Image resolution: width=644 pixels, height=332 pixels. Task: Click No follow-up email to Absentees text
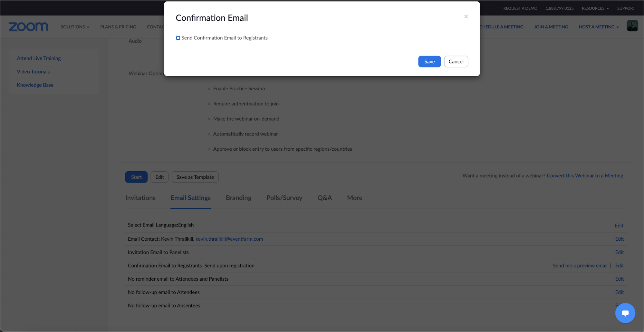(x=164, y=306)
